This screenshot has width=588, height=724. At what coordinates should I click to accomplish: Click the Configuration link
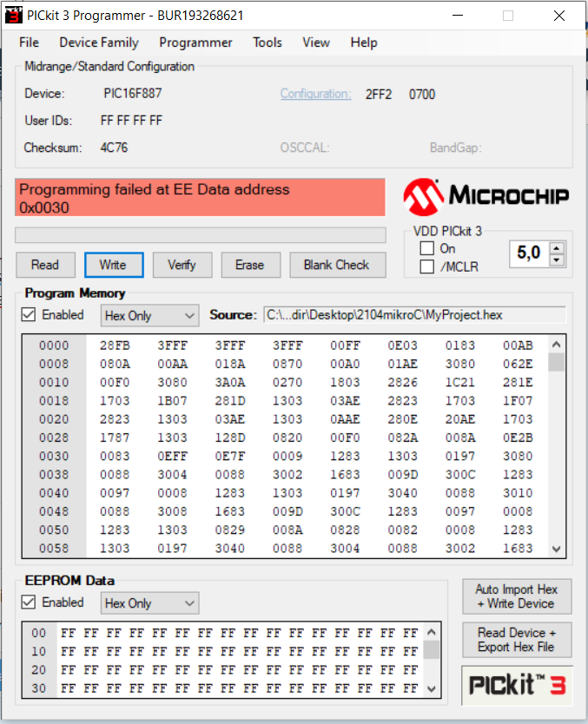tap(316, 94)
